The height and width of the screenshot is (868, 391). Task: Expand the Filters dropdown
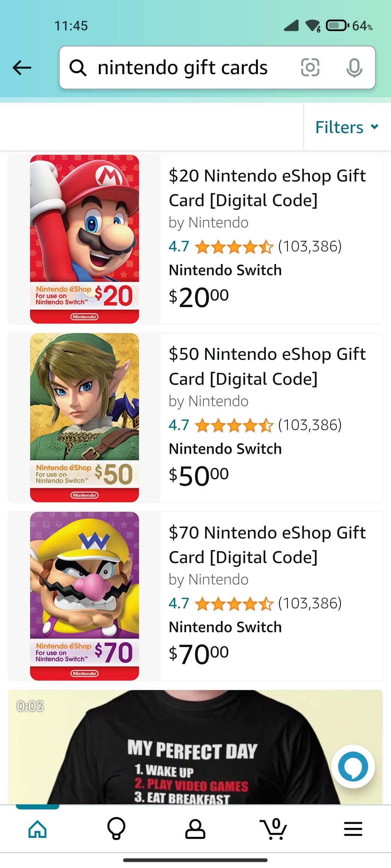(347, 127)
